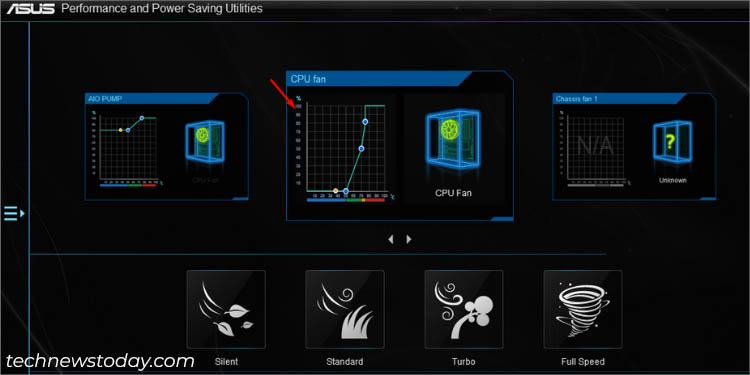
Task: Click the top CPU fan curve point near 80%
Action: pyautogui.click(x=365, y=122)
